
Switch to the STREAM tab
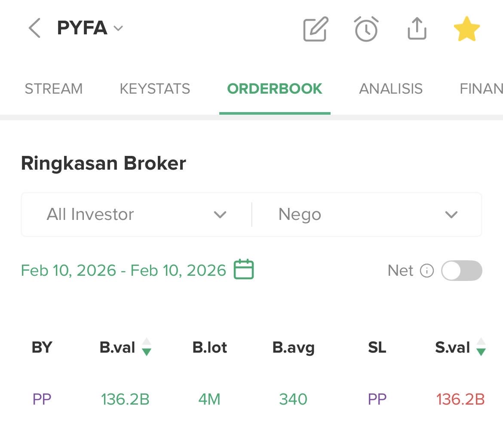pyautogui.click(x=53, y=89)
